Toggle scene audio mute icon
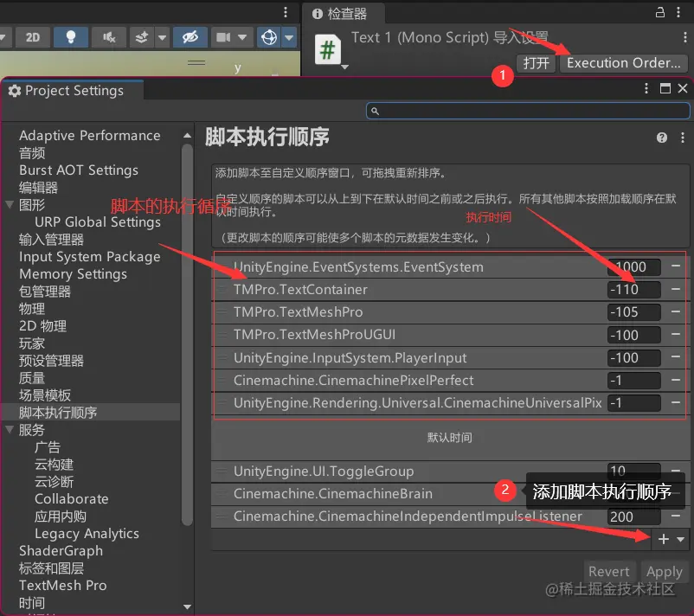 [x=109, y=37]
